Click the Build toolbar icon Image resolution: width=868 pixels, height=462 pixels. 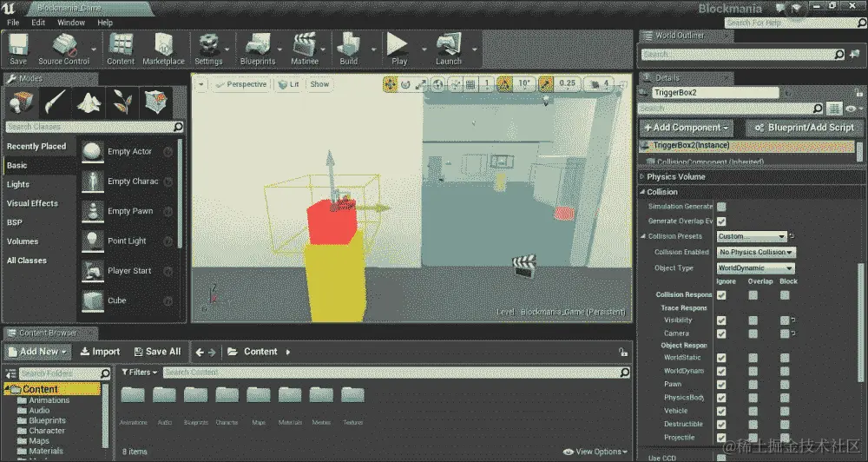point(349,49)
